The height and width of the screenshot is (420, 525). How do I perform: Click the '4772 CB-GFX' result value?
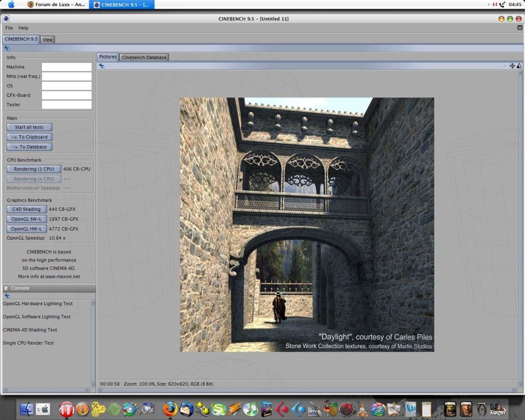click(x=64, y=229)
